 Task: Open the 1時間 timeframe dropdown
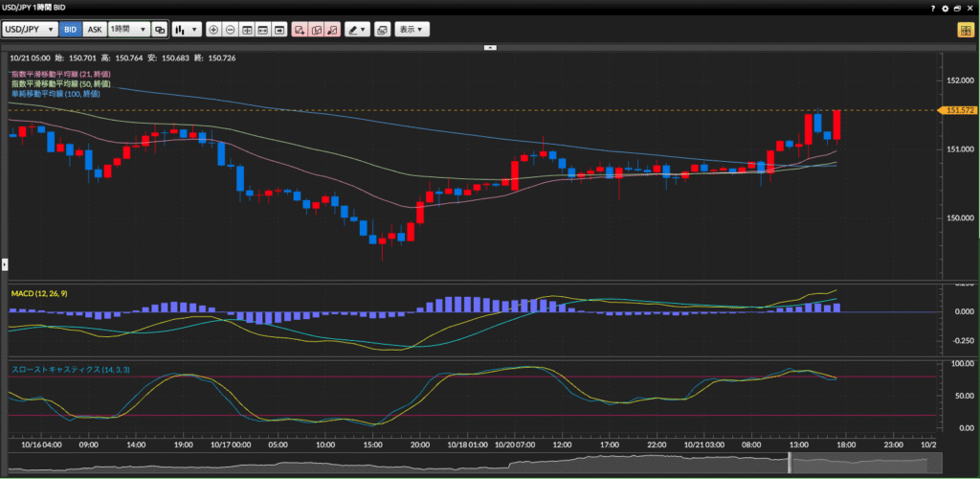[x=128, y=30]
